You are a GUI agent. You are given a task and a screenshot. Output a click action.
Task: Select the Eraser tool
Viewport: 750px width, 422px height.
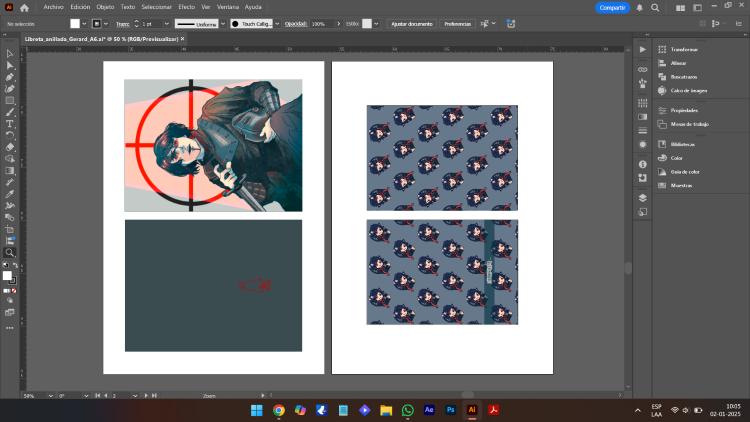click(10, 147)
